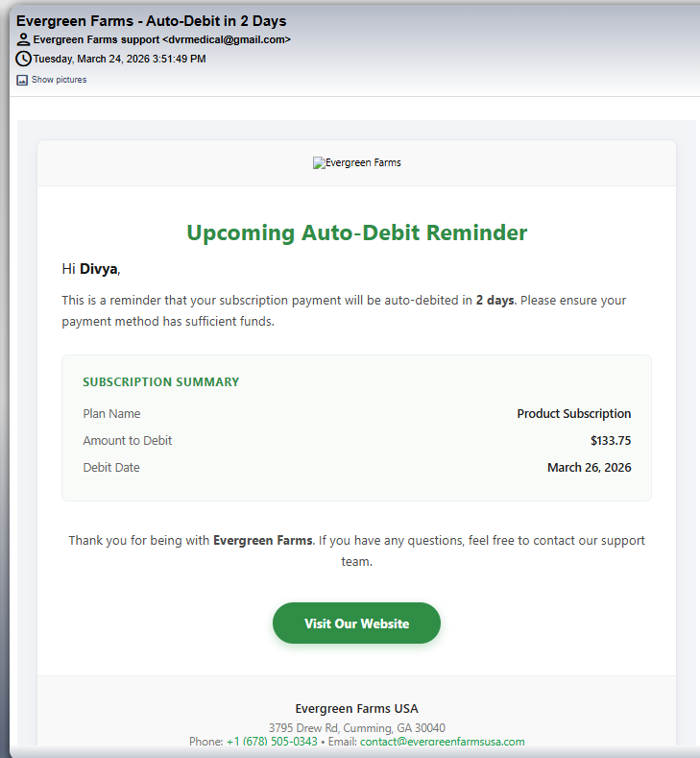Open the contact@evergreenfarmsusa.com email link
The height and width of the screenshot is (758, 700).
[442, 742]
